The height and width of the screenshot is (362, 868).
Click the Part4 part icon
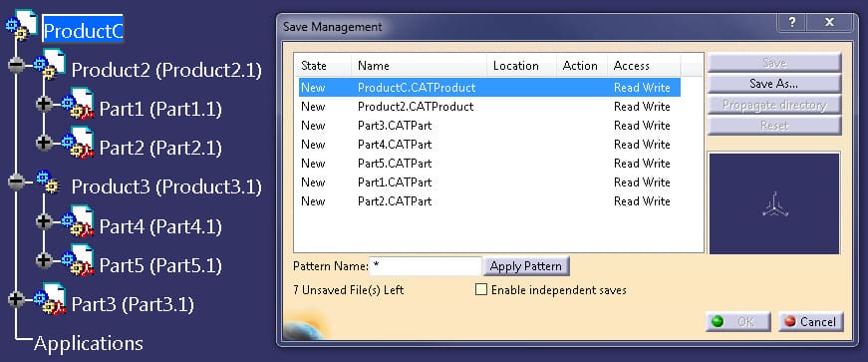(78, 221)
